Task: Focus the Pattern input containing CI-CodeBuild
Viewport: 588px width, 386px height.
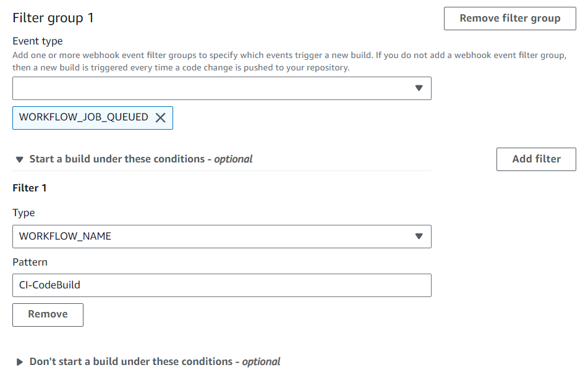Action: [x=221, y=285]
